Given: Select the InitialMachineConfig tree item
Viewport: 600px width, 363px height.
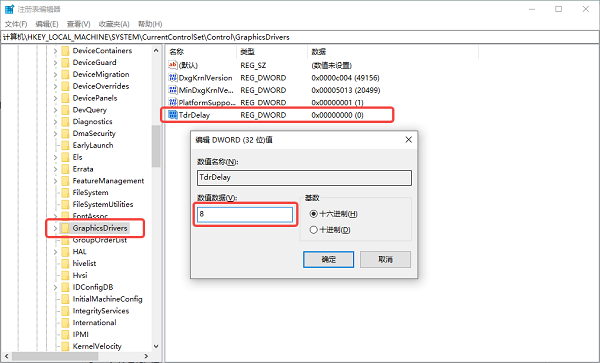Looking at the screenshot, I should tap(108, 299).
